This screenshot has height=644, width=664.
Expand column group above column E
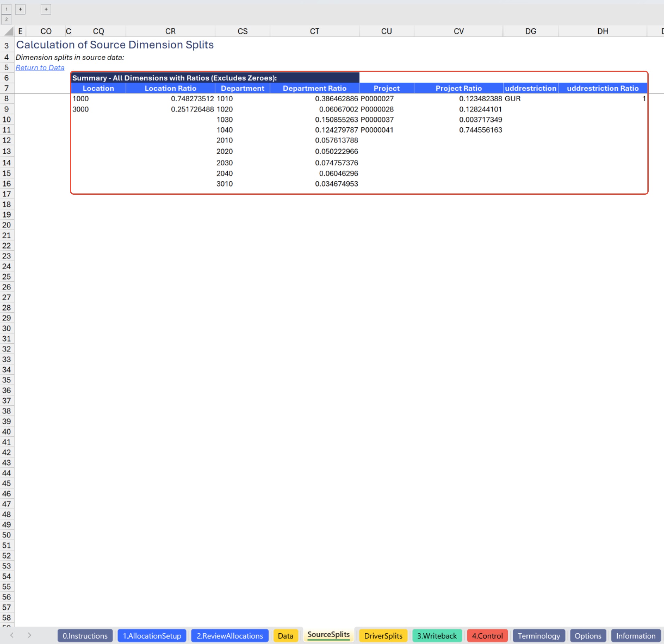tap(20, 9)
